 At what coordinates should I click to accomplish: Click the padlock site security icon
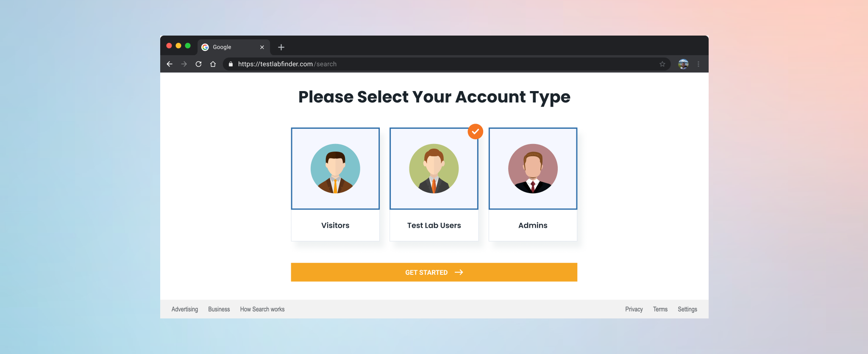tap(231, 64)
